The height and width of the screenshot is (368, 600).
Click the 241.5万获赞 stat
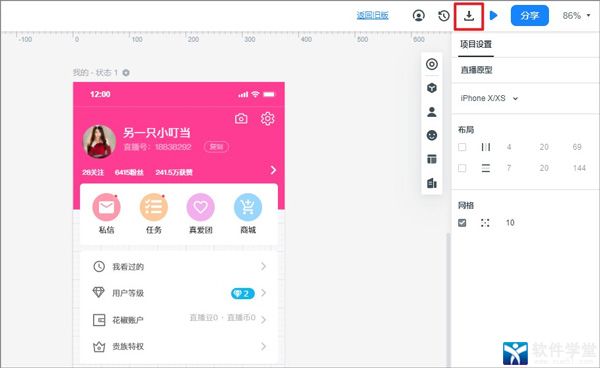click(174, 173)
